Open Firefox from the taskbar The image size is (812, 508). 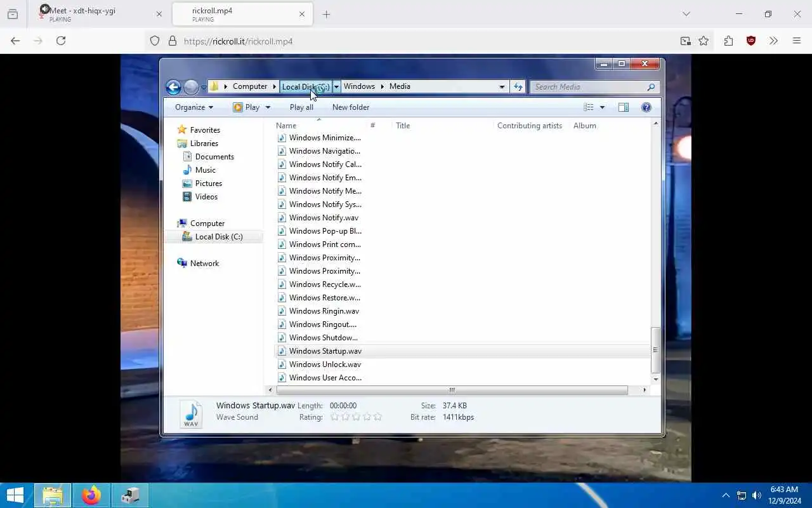[91, 495]
